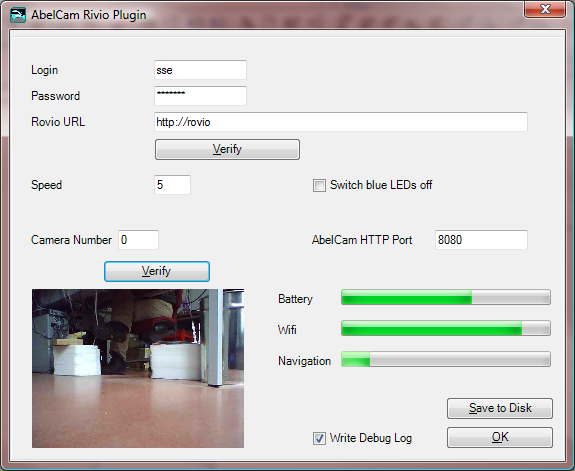
Task: Untick the Write Debug Log checkbox
Action: point(319,438)
